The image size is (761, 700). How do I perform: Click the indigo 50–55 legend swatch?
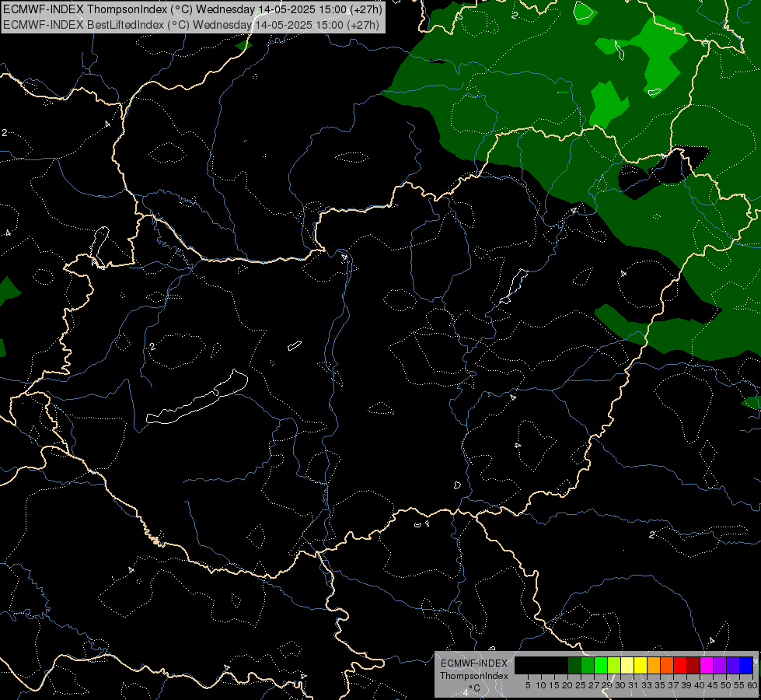(x=733, y=665)
